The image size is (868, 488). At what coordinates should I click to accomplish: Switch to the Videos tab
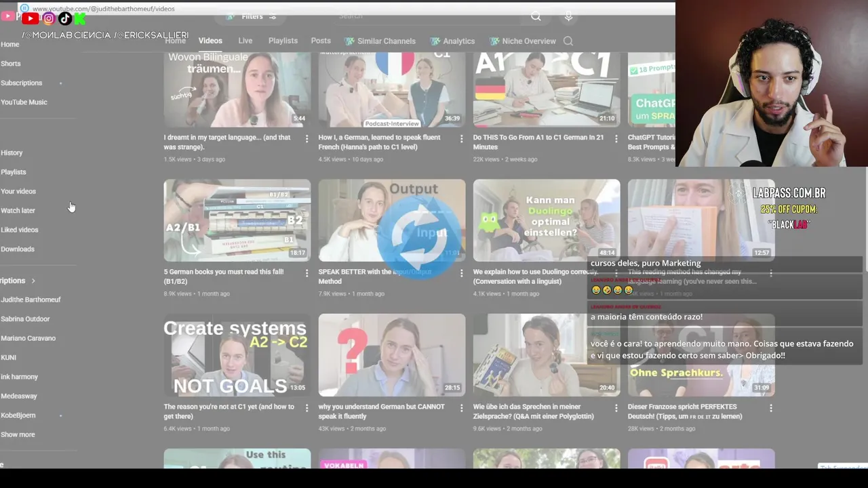(210, 41)
